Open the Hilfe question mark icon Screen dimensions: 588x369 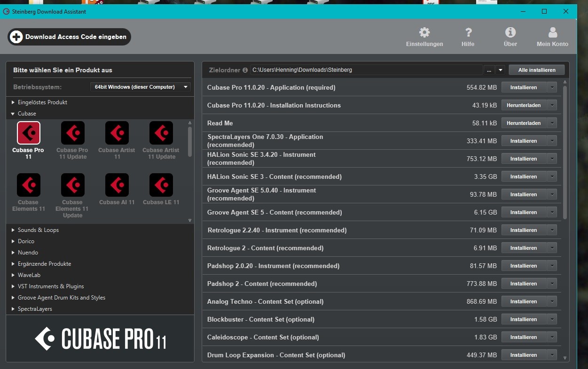[x=468, y=32]
